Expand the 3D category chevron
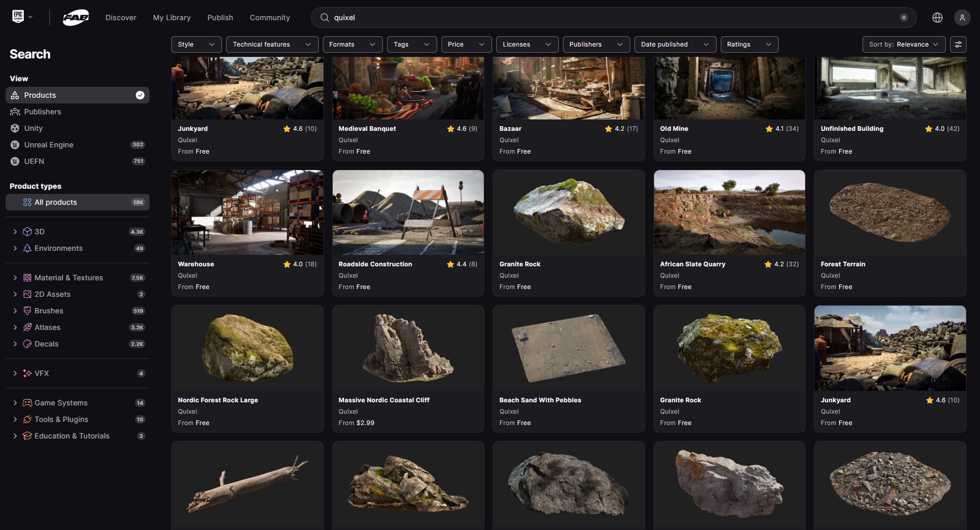Screen dimensions: 980x530 pos(15,232)
